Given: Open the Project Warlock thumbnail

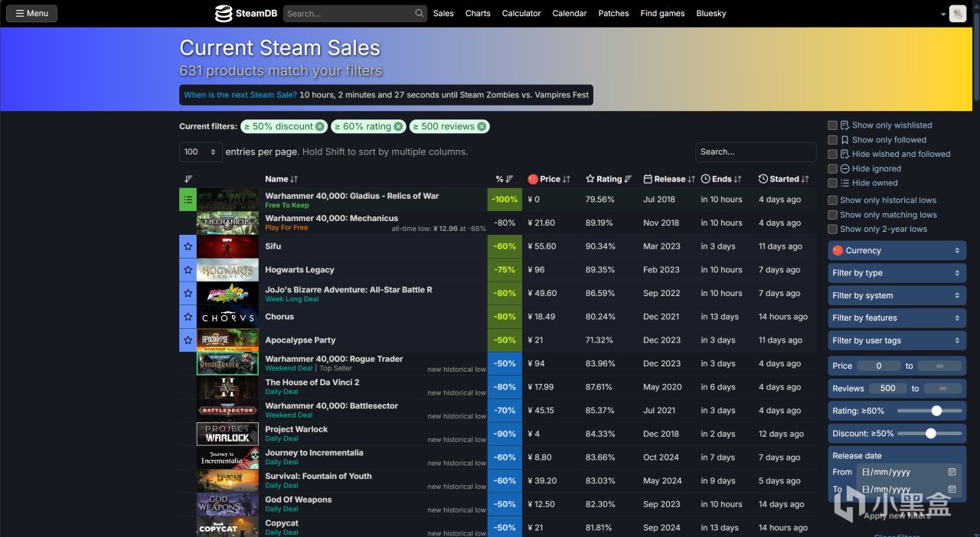Looking at the screenshot, I should pos(227,434).
